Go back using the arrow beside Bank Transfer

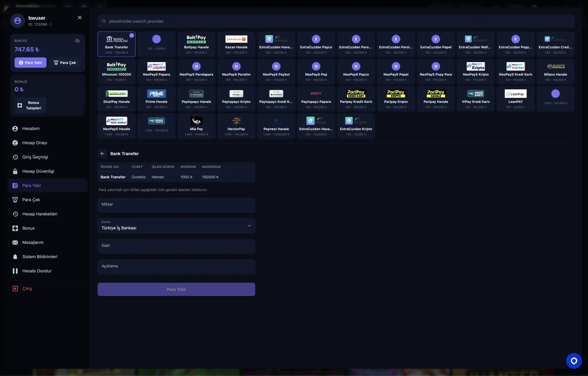click(102, 153)
